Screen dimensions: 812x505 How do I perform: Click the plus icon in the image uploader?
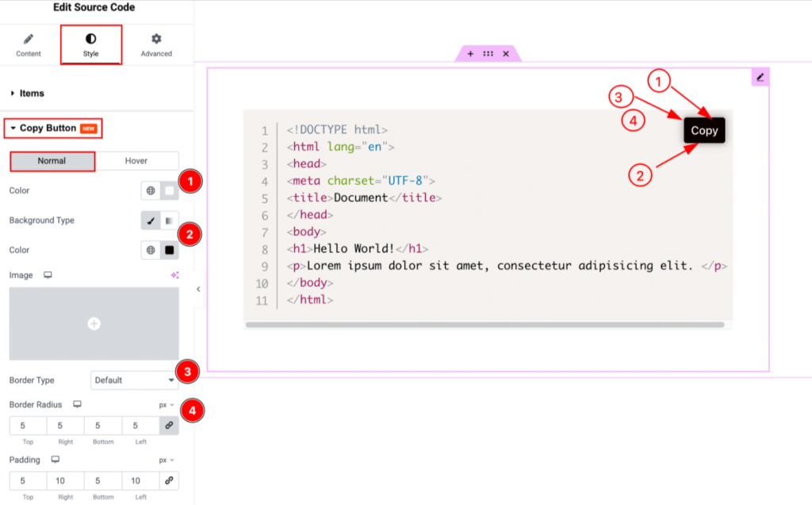(94, 323)
